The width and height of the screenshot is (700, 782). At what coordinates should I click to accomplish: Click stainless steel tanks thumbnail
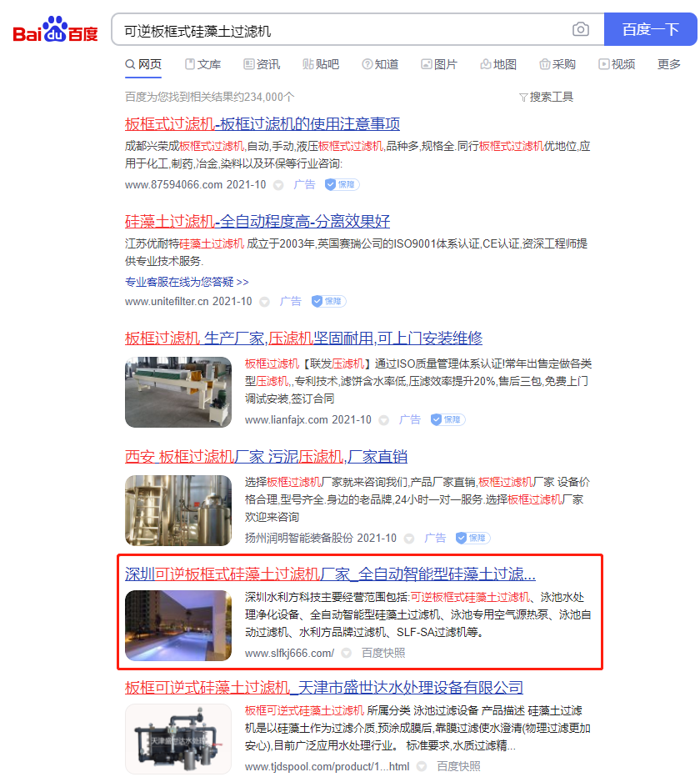tap(178, 510)
